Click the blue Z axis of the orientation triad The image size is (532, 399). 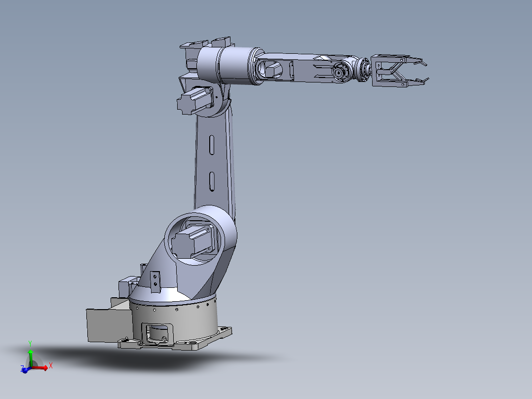click(x=25, y=370)
